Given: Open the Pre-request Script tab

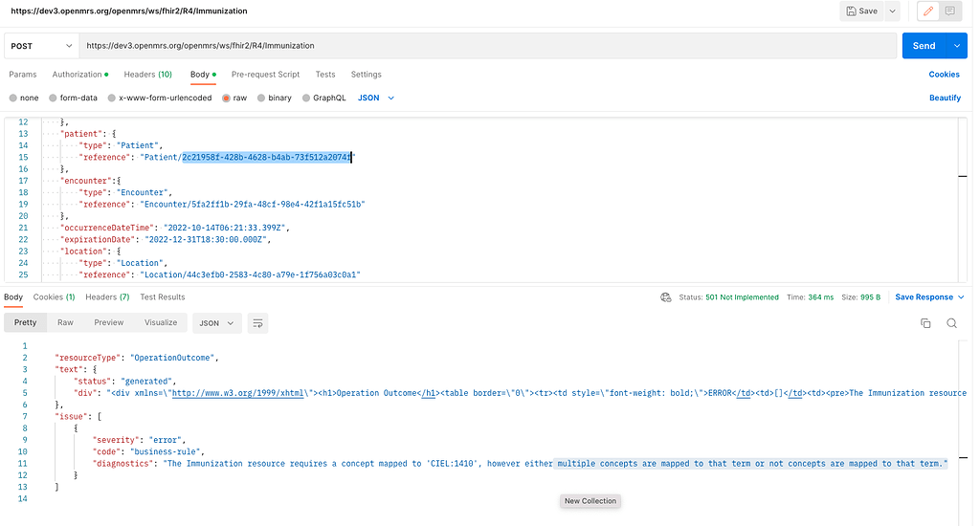Looking at the screenshot, I should [265, 75].
